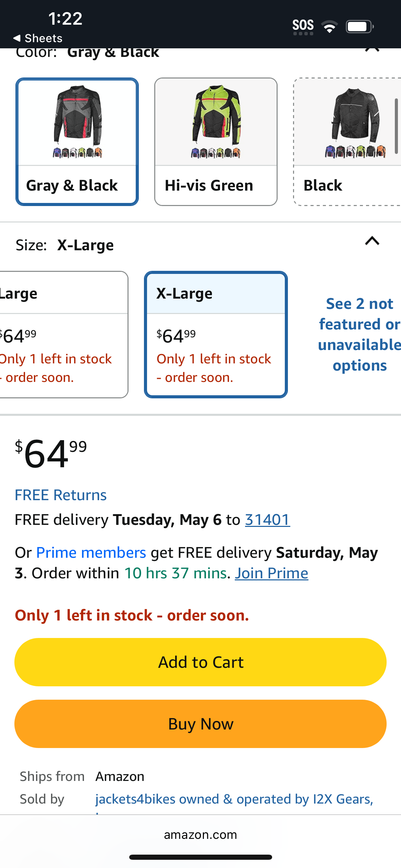Open the jackets4bikes seller link
Screen dimensions: 401x868
[234, 799]
